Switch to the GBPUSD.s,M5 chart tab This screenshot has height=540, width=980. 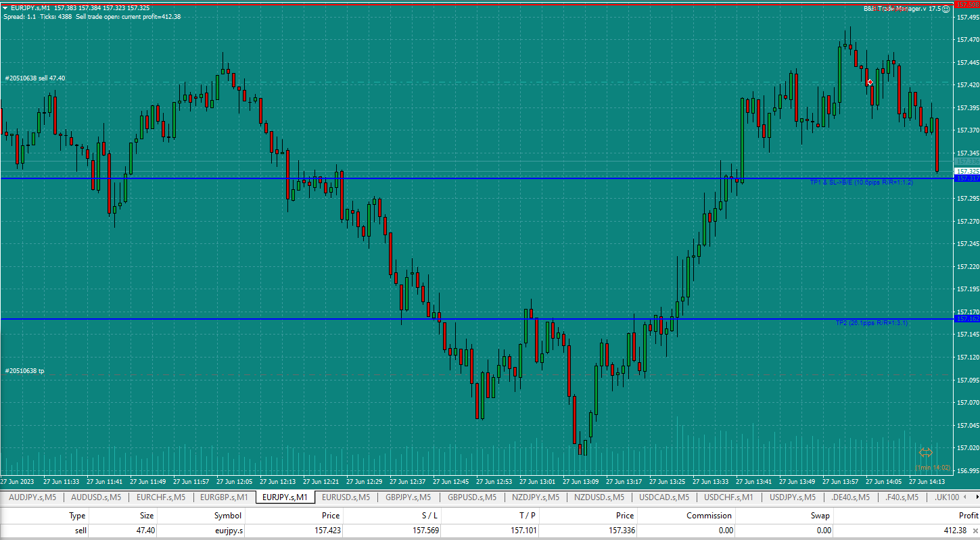(472, 497)
